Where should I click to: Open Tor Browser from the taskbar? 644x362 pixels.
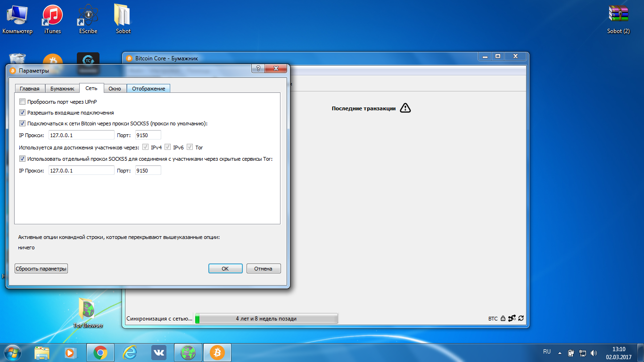click(189, 352)
